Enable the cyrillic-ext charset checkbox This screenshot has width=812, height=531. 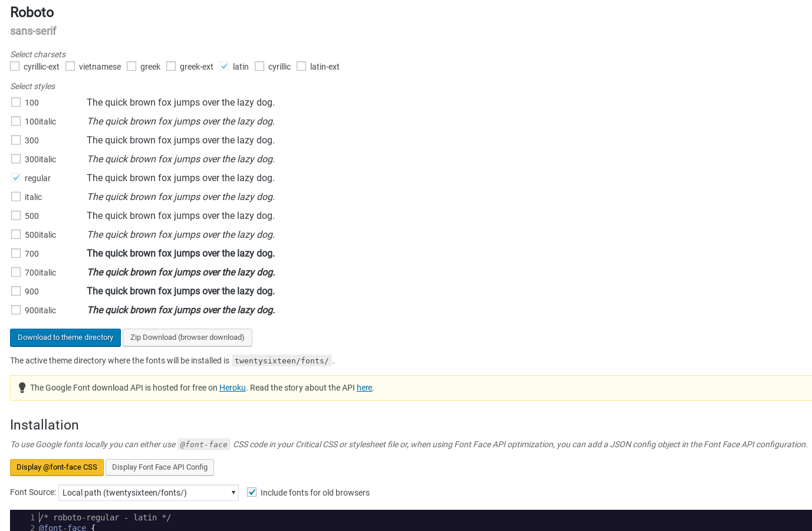click(15, 66)
